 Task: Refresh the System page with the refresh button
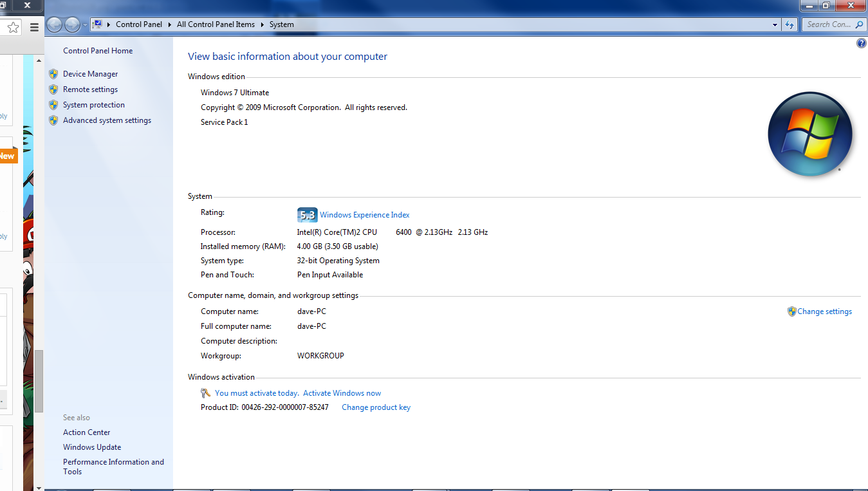[x=790, y=24]
